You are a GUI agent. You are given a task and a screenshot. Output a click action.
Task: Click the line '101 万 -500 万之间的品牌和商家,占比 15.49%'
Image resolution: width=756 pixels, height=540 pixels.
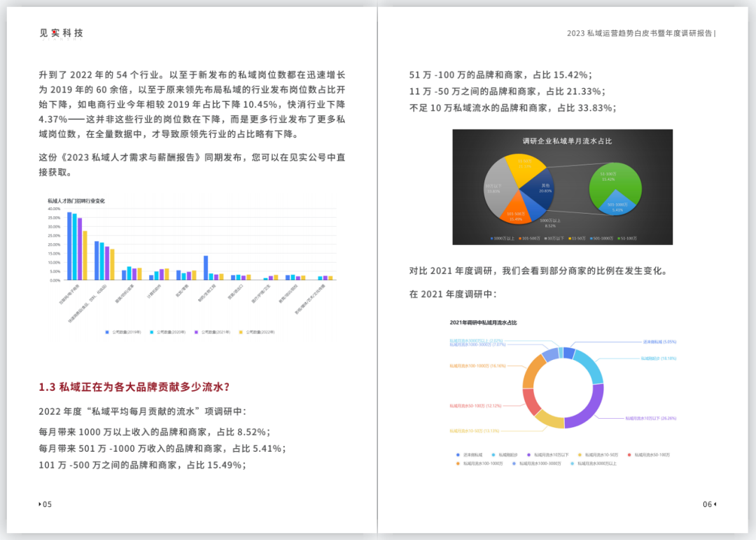point(143,465)
